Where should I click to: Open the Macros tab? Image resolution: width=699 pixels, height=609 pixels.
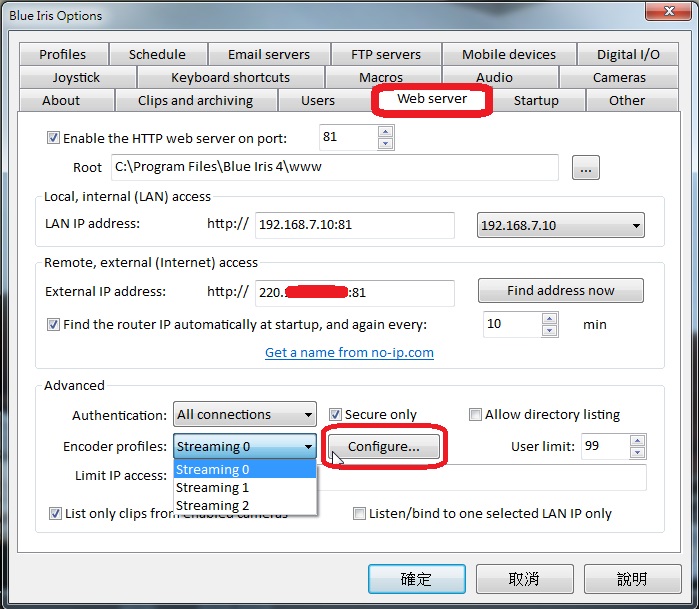(383, 78)
